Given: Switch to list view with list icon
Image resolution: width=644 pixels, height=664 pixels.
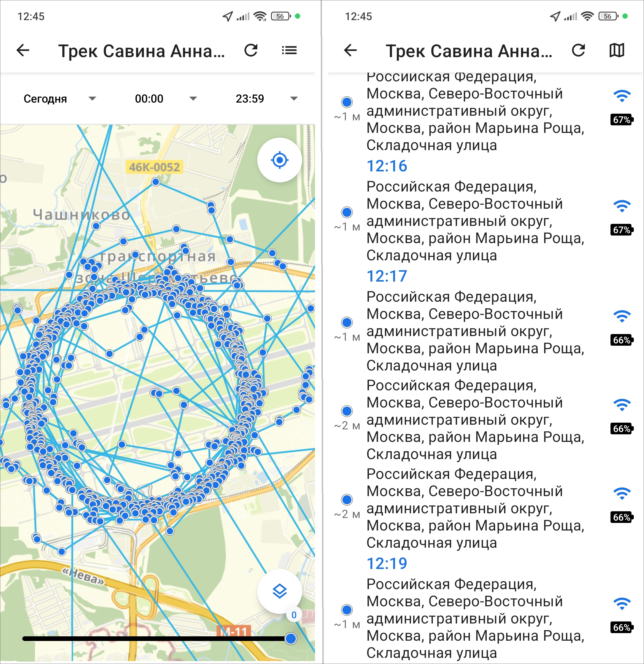Looking at the screenshot, I should click(x=289, y=50).
